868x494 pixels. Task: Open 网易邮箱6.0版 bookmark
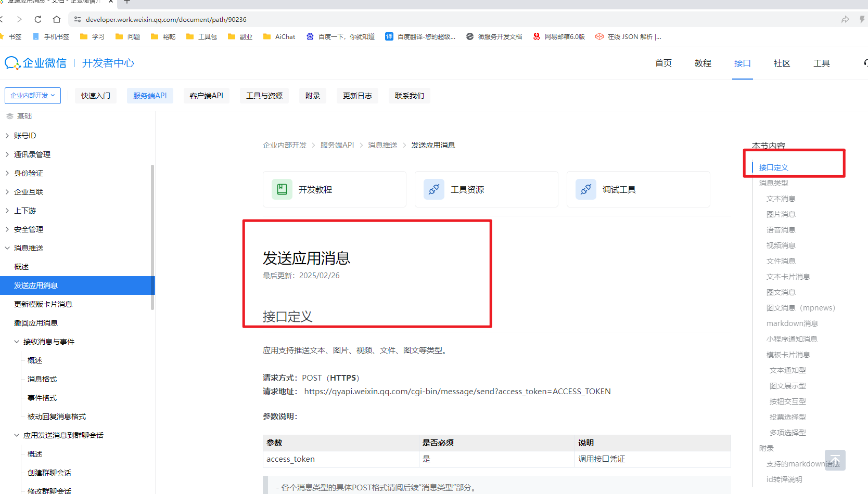click(559, 36)
